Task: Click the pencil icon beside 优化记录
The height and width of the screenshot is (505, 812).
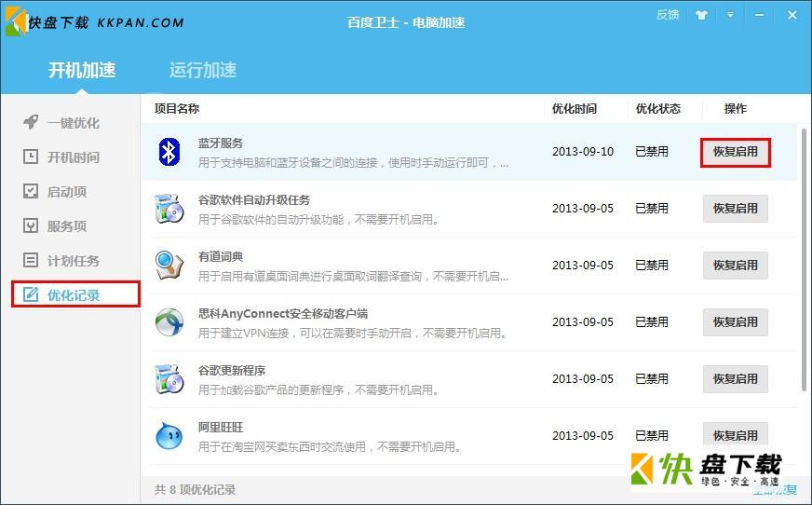Action: tap(31, 294)
